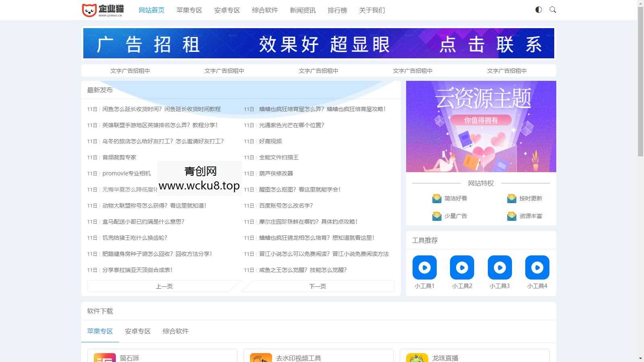Click the 简洁好看 envelope icon
Viewport: 644px width, 362px height.
[437, 198]
